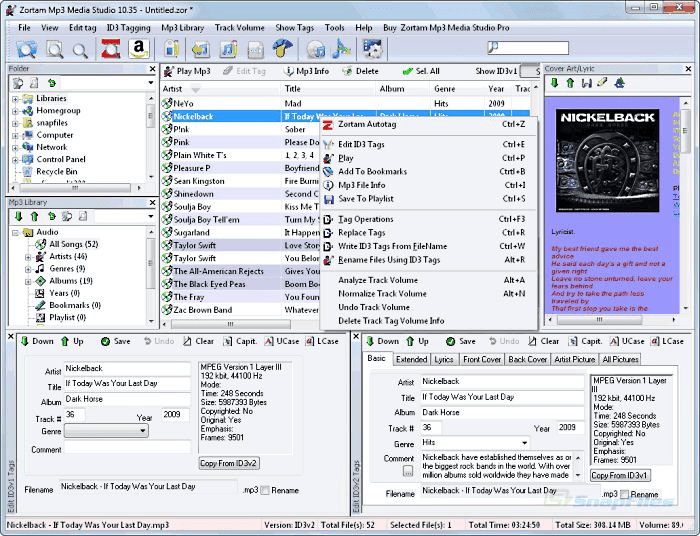Screen dimensions: 700x536
Task: Click Clear in ID3v1 tag editor
Action: coord(199,341)
